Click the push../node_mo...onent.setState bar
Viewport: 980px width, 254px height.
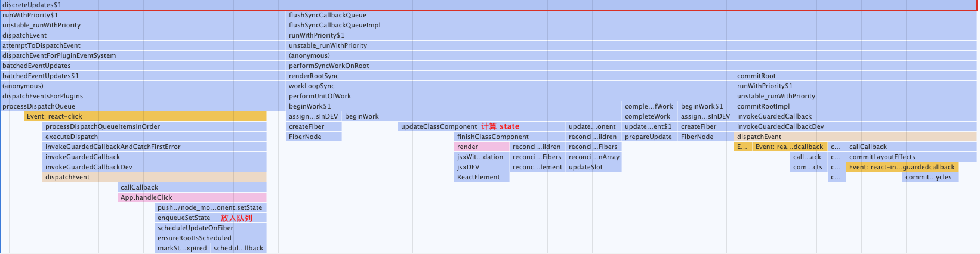211,207
